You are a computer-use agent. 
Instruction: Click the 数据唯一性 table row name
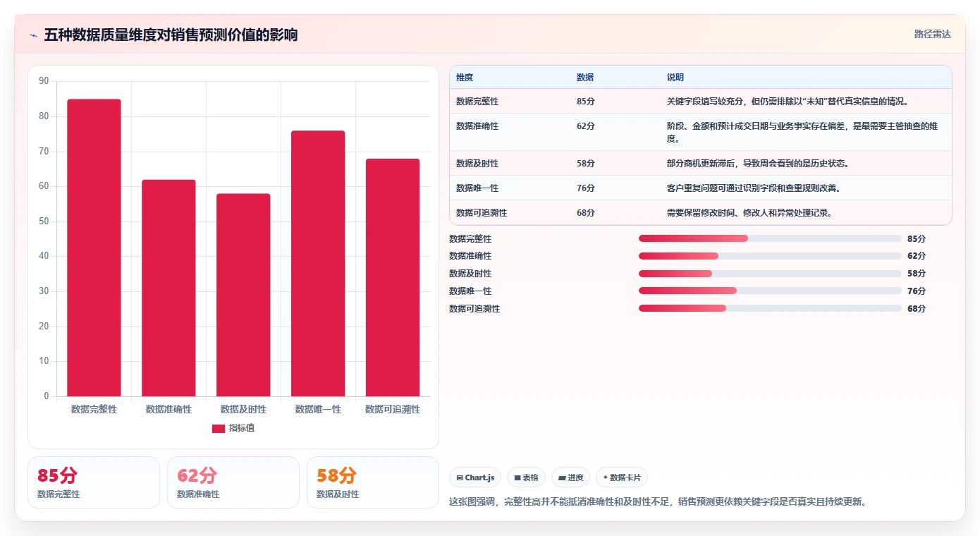(477, 188)
